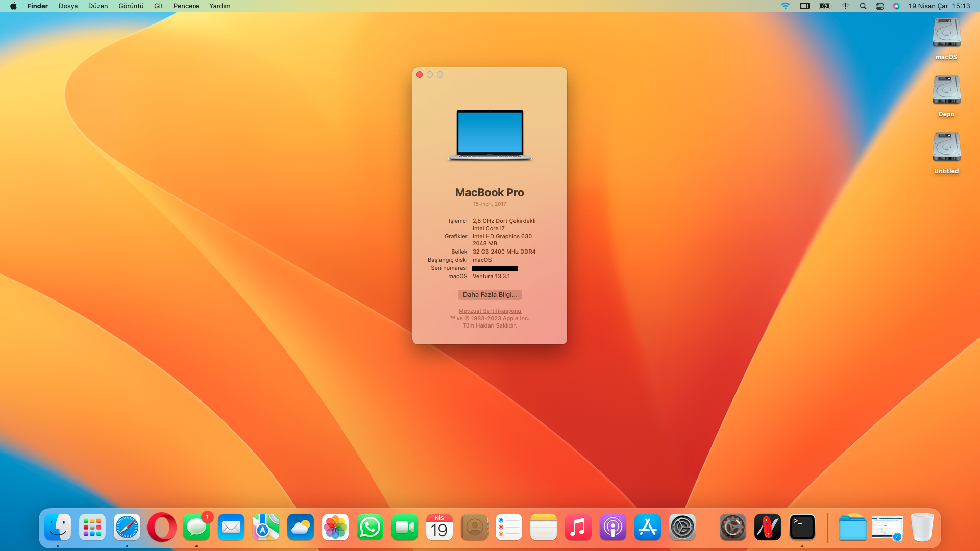Viewport: 980px width, 551px height.
Task: Open the Dosya menu
Action: coord(68,6)
